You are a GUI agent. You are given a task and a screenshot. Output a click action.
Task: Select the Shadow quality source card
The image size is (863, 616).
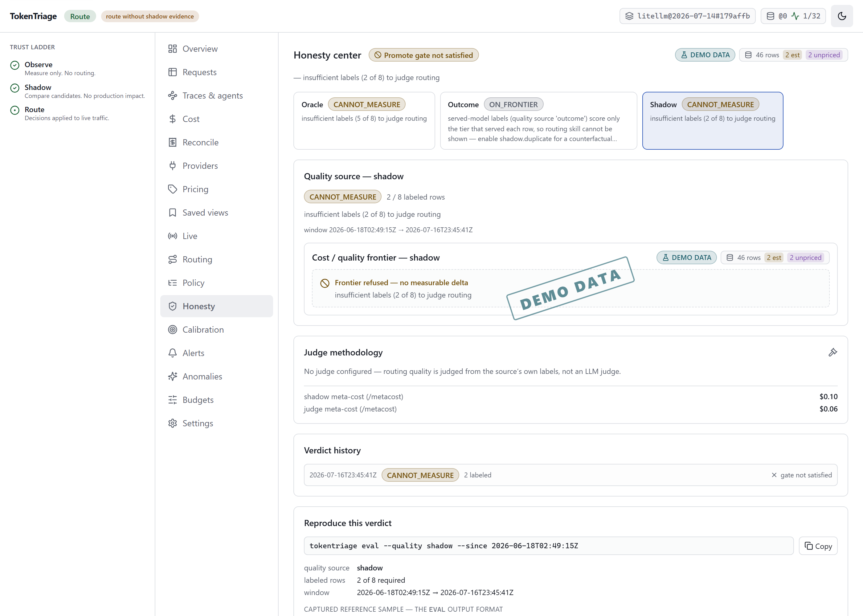(712, 121)
